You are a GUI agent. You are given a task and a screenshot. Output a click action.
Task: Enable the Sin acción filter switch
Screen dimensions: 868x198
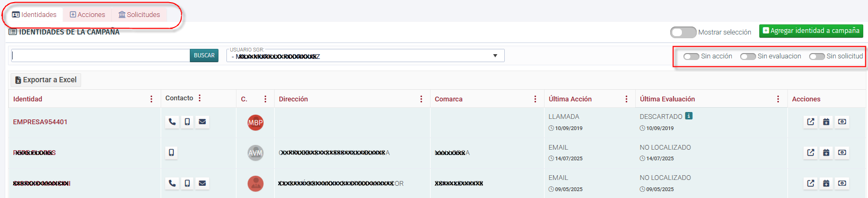tap(691, 56)
